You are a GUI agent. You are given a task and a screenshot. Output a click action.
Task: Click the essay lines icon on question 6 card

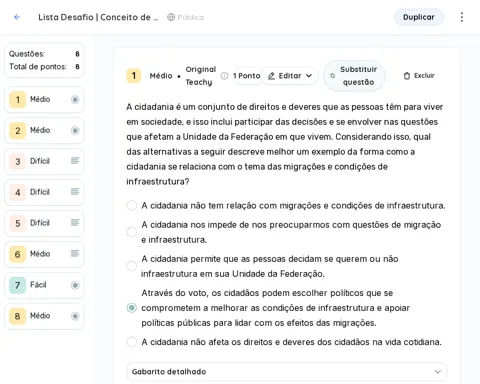pos(75,253)
